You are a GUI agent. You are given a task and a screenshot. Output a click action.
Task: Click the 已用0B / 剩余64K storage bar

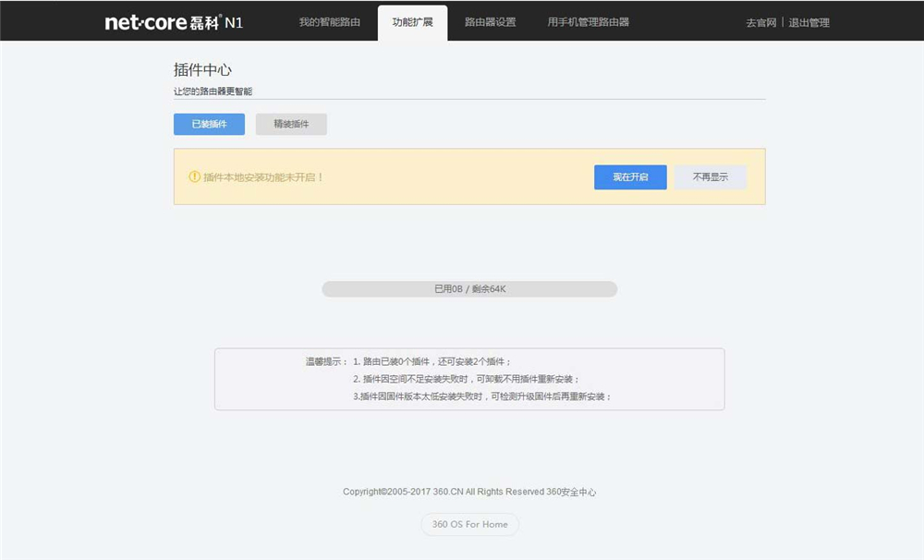pyautogui.click(x=469, y=288)
